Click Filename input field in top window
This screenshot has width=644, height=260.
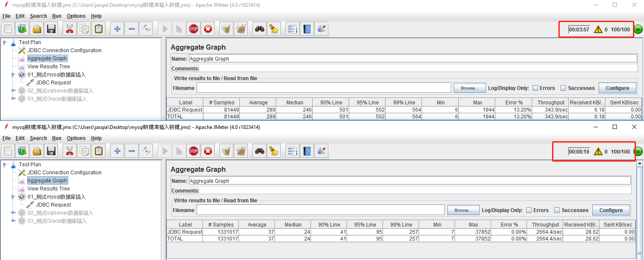[324, 88]
